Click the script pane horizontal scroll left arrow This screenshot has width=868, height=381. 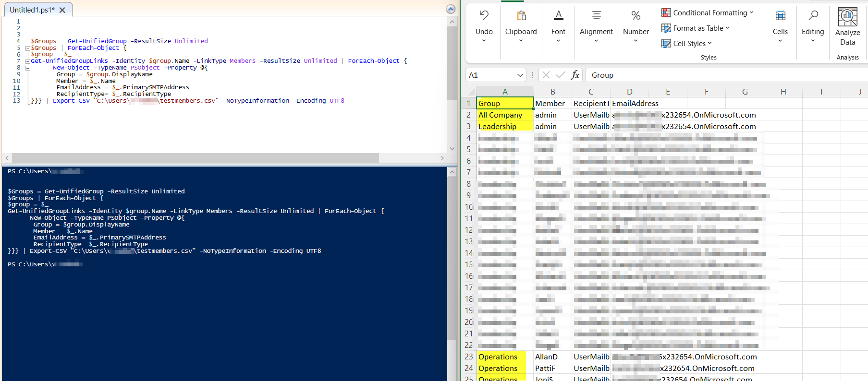pos(7,158)
